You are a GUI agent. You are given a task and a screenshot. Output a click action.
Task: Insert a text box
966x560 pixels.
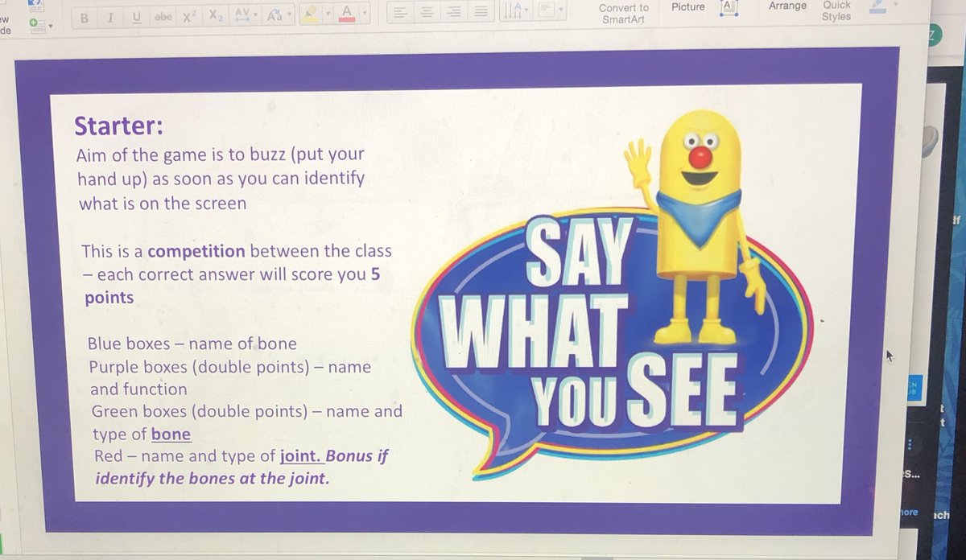(729, 7)
